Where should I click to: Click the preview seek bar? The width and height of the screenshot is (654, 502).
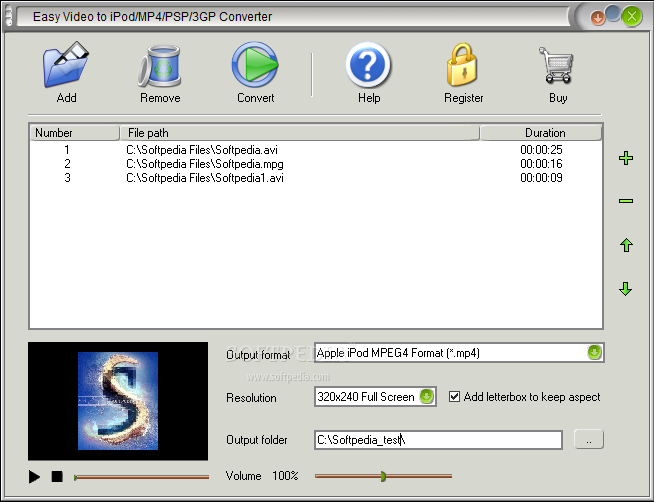pos(141,477)
